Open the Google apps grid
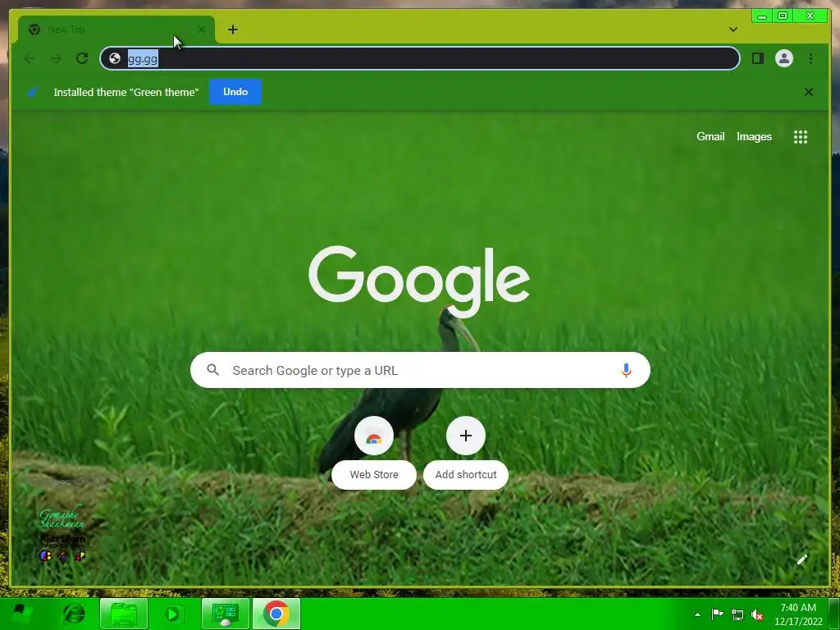 coord(800,137)
